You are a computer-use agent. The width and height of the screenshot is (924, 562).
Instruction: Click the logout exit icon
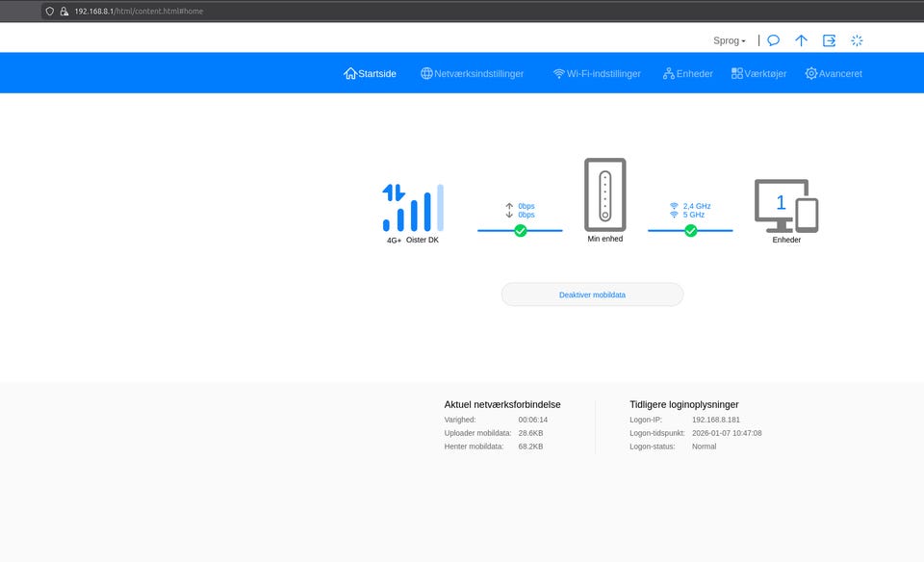point(829,40)
